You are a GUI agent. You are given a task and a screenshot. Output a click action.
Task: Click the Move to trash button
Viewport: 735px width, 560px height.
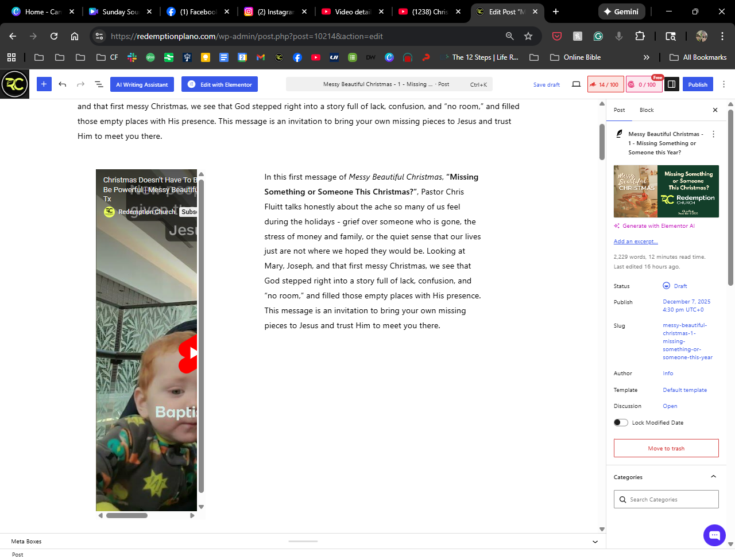pos(666,449)
